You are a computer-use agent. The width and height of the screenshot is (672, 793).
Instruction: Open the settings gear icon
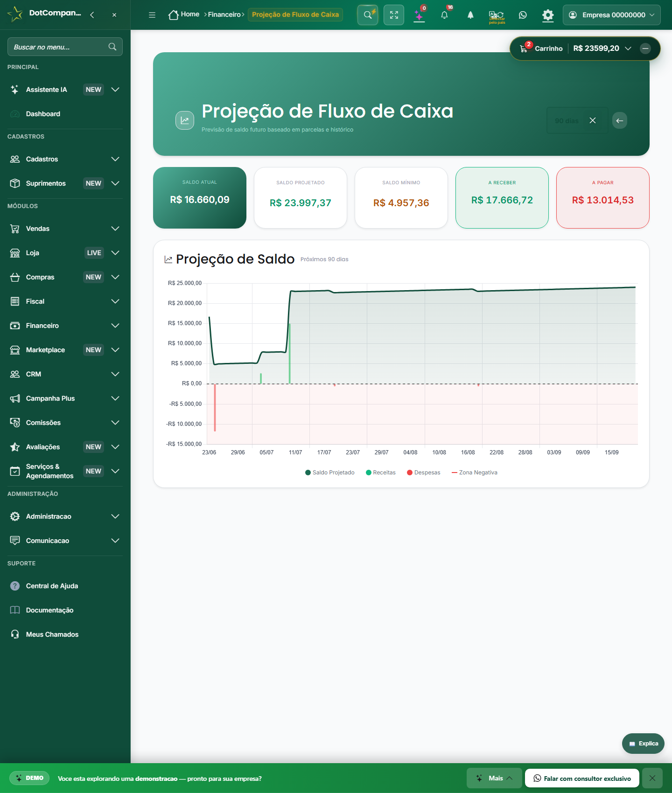point(548,15)
